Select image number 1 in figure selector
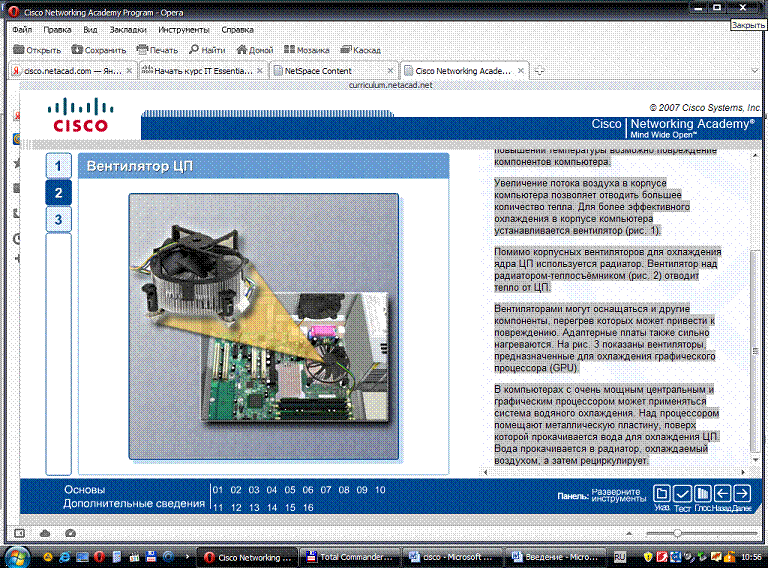This screenshot has width=768, height=568. pyautogui.click(x=59, y=166)
